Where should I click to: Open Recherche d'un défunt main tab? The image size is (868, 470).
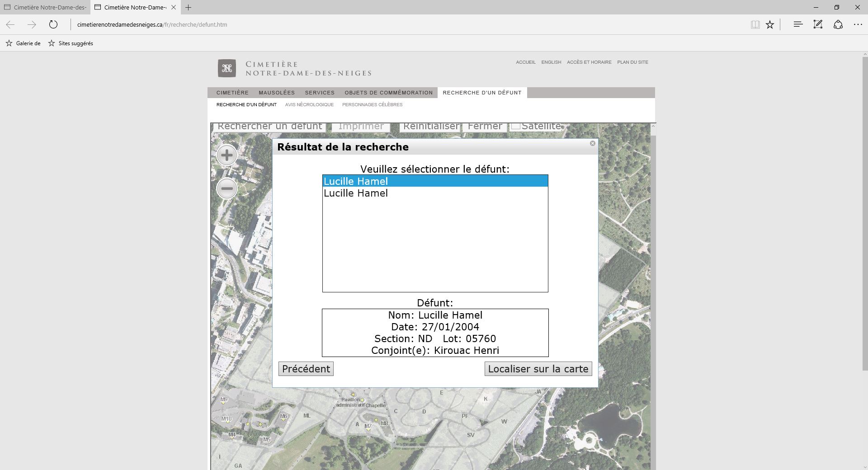482,93
